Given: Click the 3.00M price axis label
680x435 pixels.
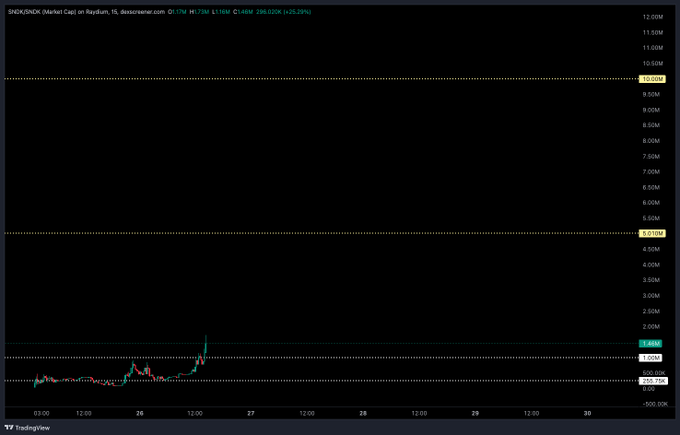Looking at the screenshot, I should (651, 295).
